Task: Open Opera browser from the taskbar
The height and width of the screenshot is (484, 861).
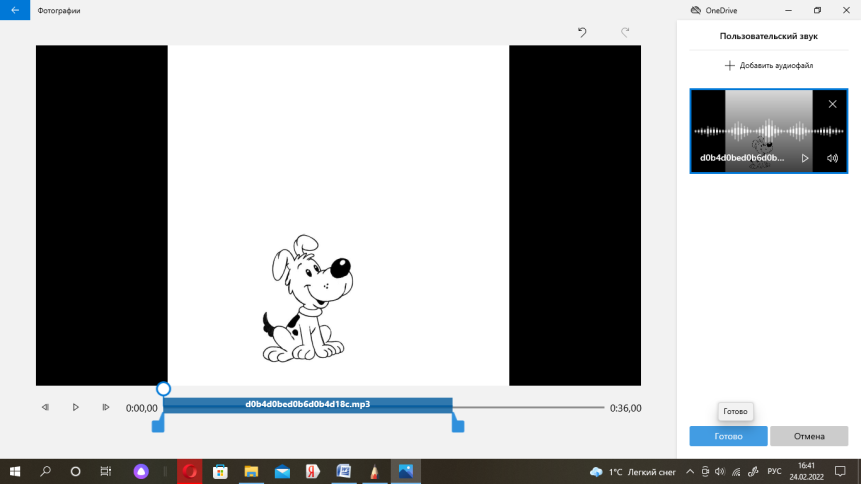Action: click(x=189, y=471)
